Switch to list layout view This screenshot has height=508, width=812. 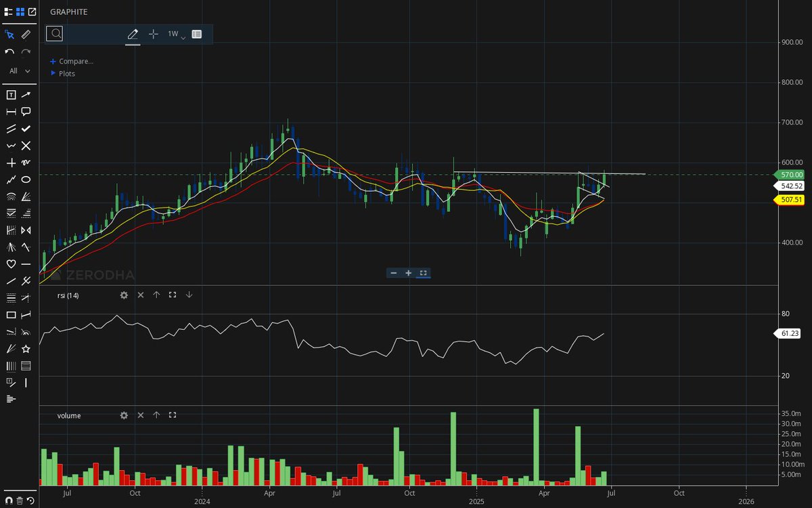coord(7,12)
